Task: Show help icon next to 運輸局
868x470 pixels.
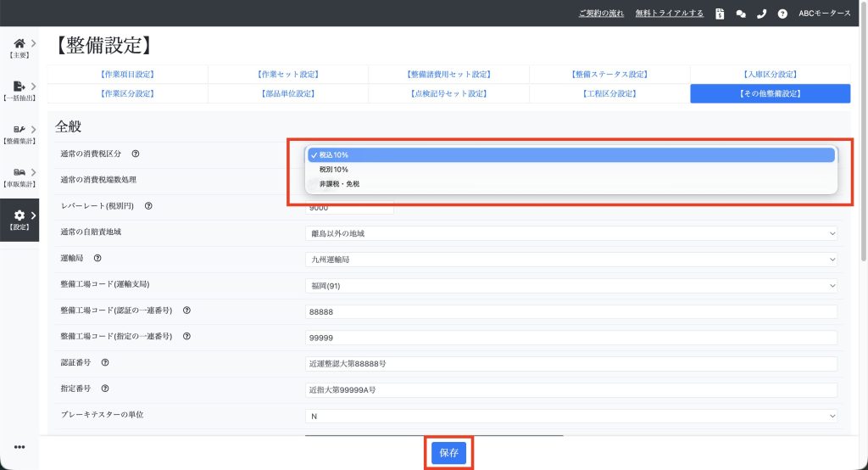Action: click(97, 259)
